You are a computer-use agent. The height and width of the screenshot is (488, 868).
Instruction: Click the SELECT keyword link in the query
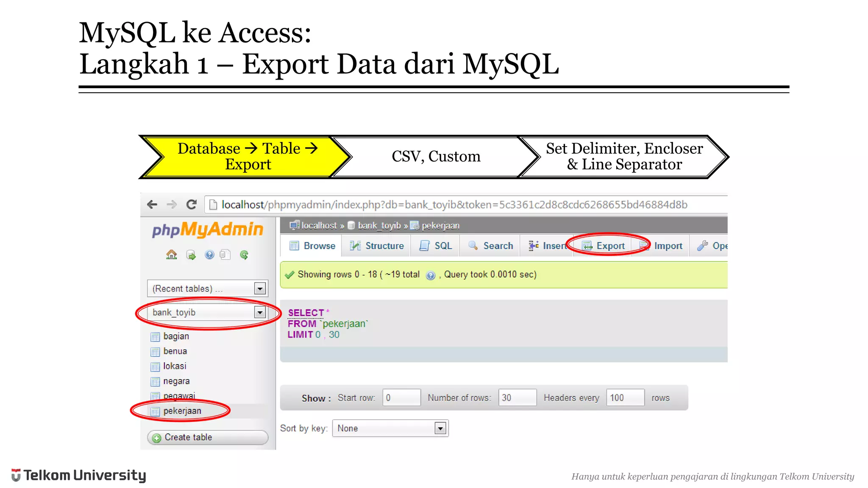click(306, 313)
